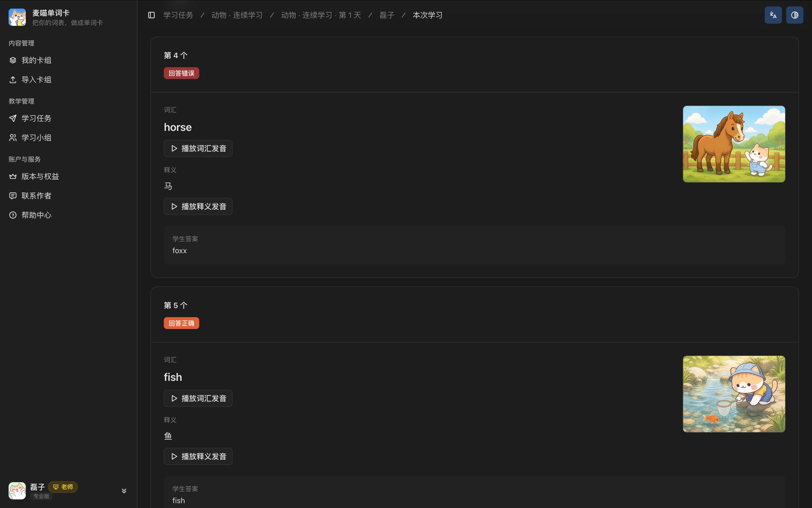The height and width of the screenshot is (508, 812).
Task: Go to 学习任务 in sidebar
Action: coord(68,118)
